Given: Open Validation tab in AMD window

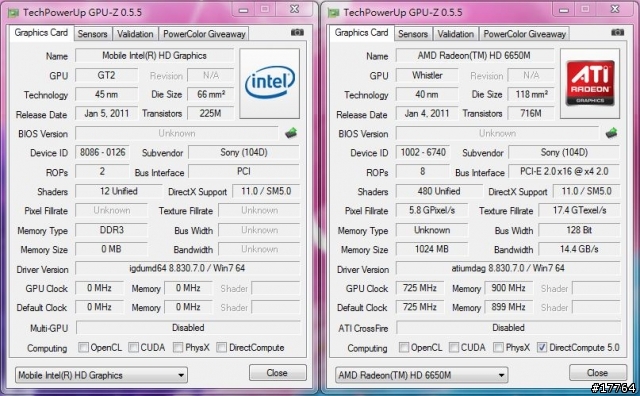Looking at the screenshot, I should point(456,34).
